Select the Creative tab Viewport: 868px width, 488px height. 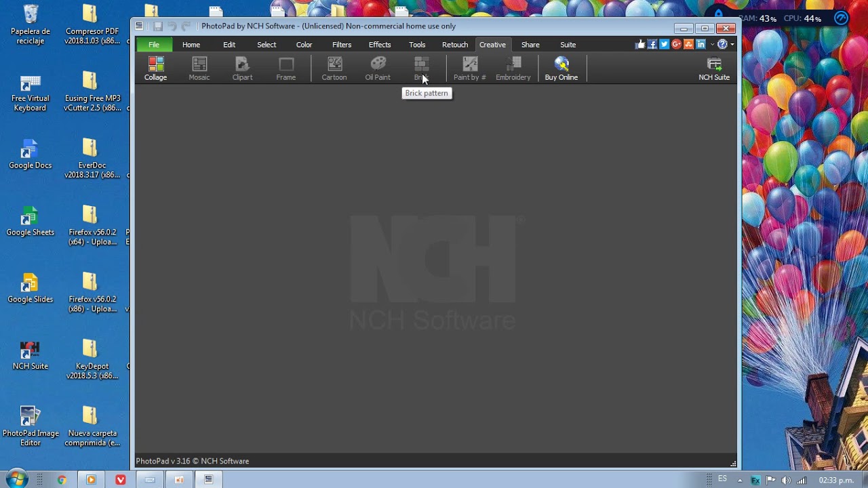(492, 45)
